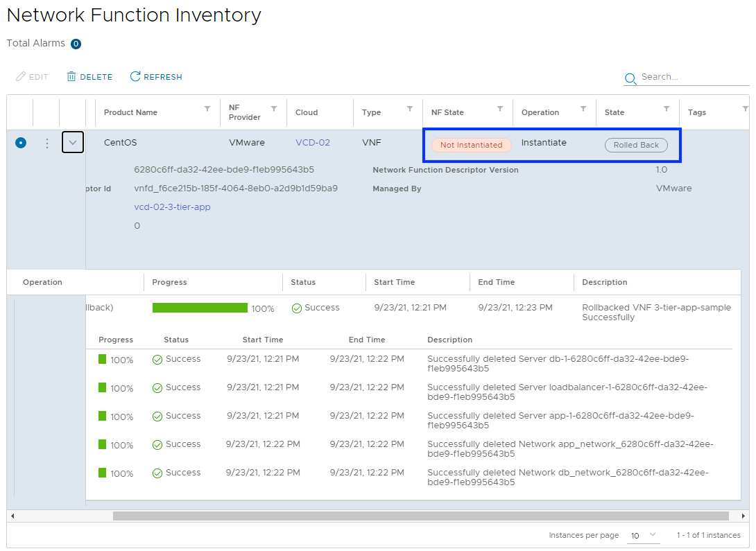Open filter icon on State column

(x=667, y=109)
